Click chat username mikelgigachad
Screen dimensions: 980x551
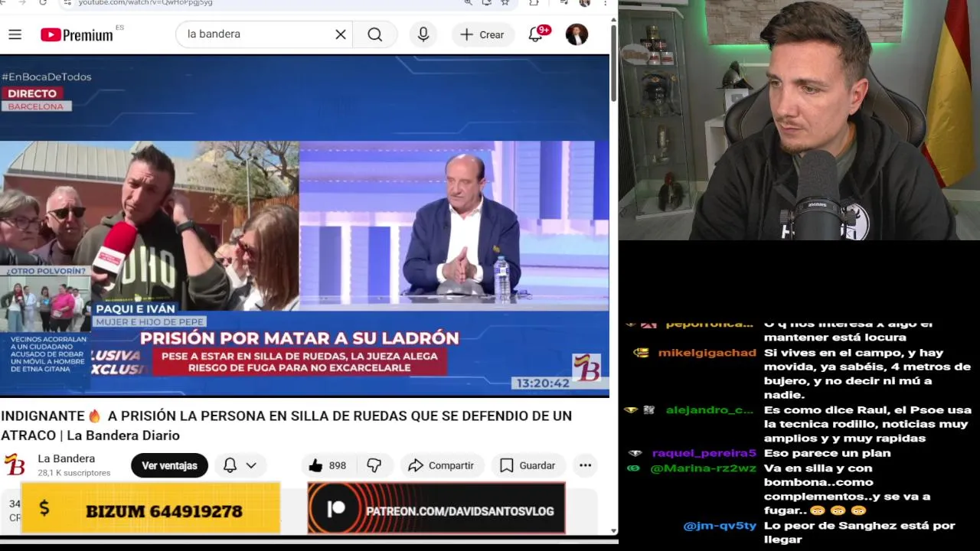coord(707,353)
